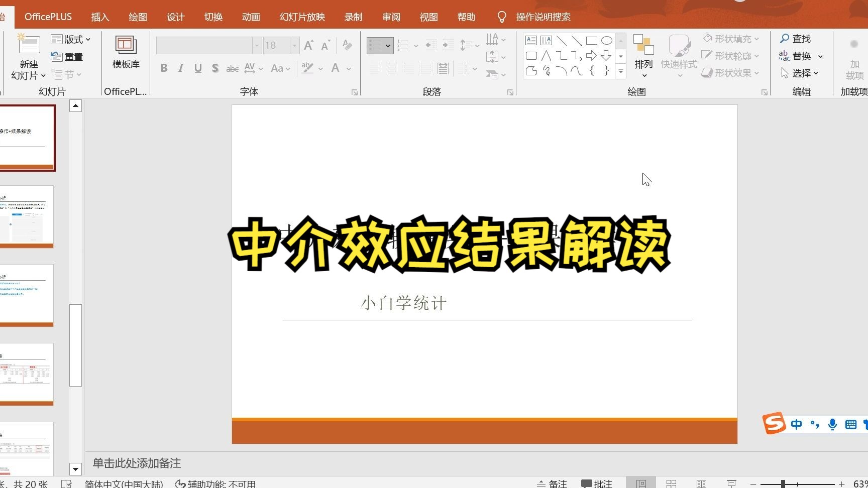This screenshot has width=868, height=488.
Task: Open the 切换 transitions tab
Action: [213, 17]
